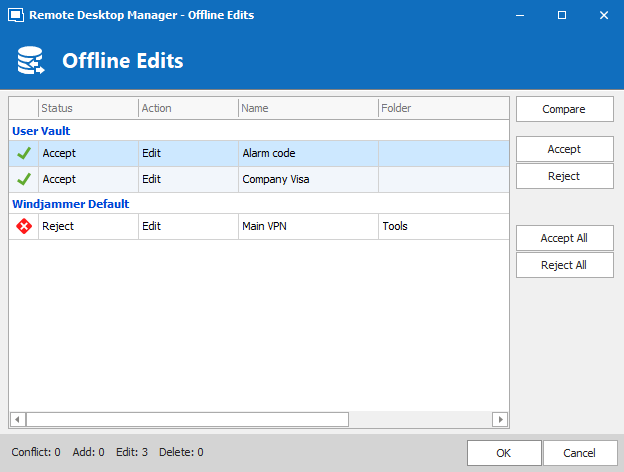Collapse the Windjammer Default group
Viewport: 624px width, 472px height.
click(x=70, y=203)
